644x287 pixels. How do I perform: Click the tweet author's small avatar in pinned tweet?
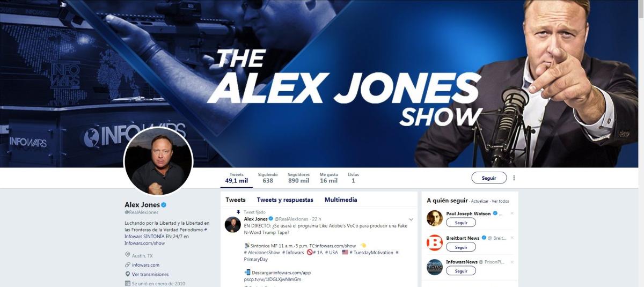[232, 225]
